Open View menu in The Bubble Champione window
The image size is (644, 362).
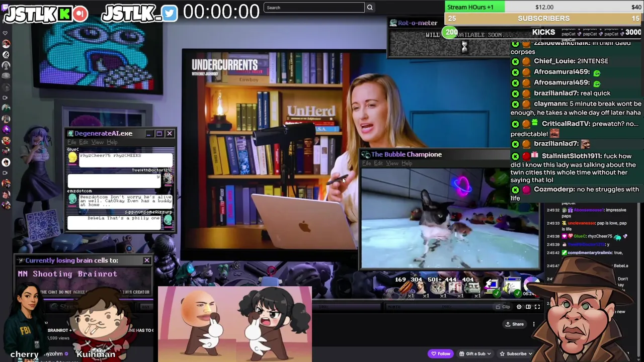coord(392,163)
